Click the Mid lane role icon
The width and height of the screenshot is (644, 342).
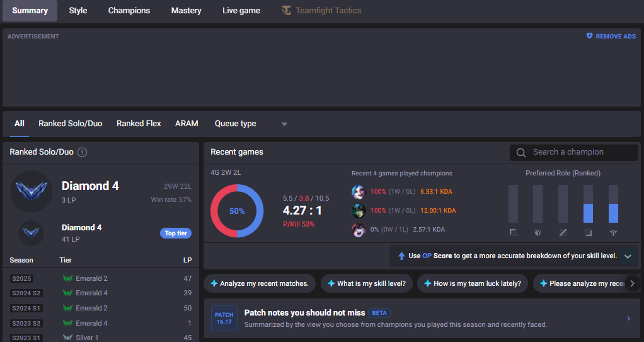(563, 233)
